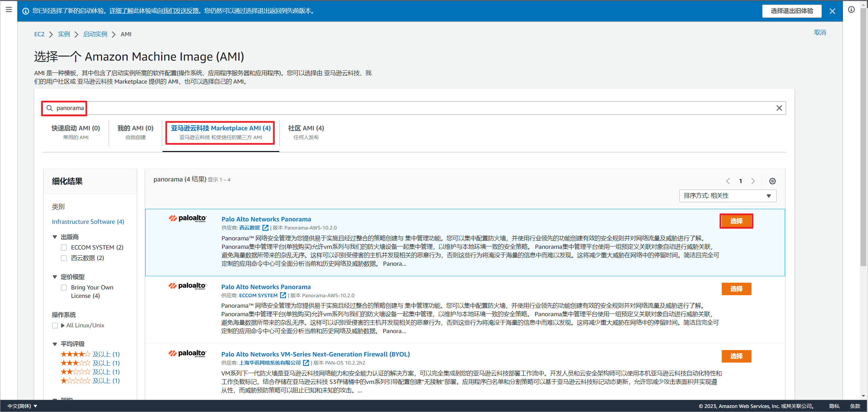Filter by one star and above
The height and width of the screenshot is (412, 868).
coord(90,381)
